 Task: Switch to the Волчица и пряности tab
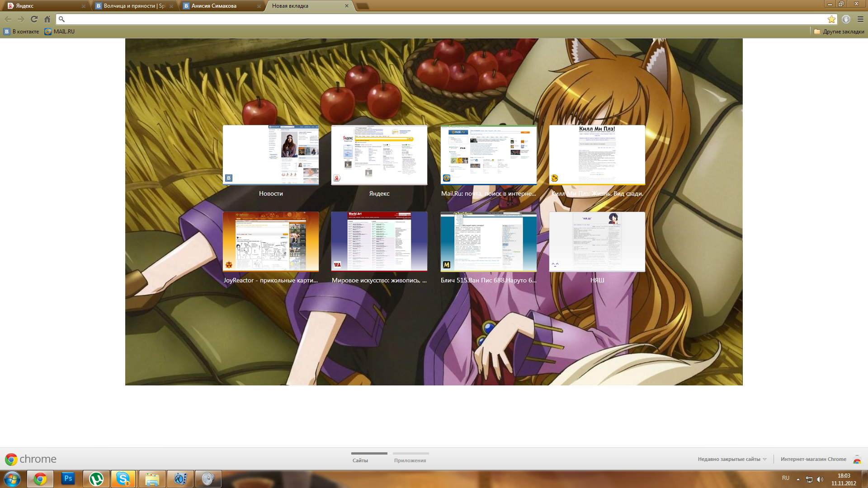click(133, 6)
